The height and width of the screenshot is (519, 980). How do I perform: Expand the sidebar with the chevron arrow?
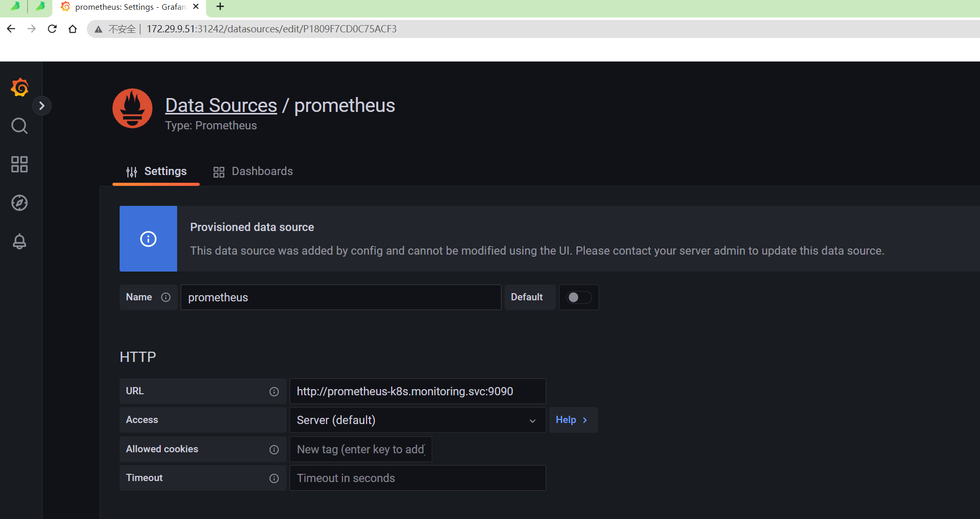point(42,106)
